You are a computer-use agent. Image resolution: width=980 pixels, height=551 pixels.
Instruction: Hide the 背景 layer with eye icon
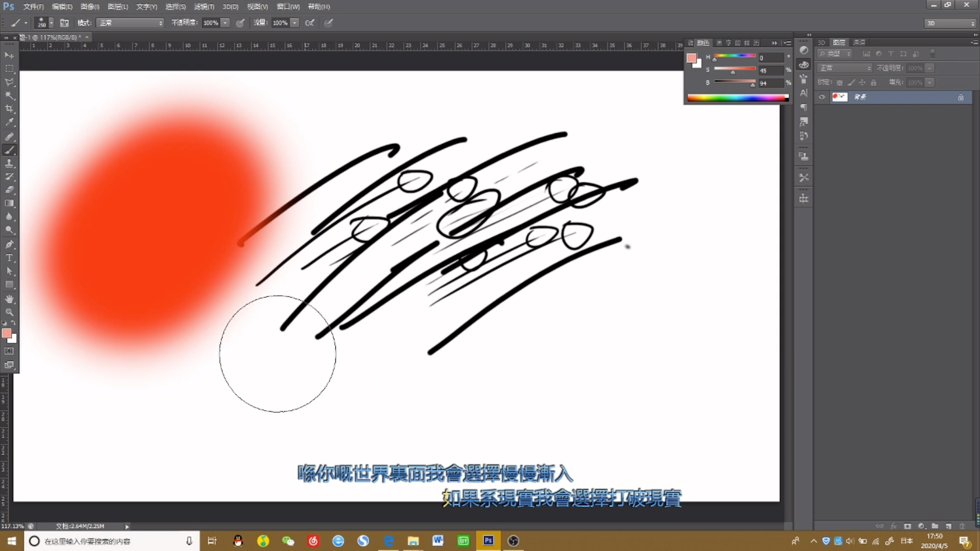tap(822, 97)
